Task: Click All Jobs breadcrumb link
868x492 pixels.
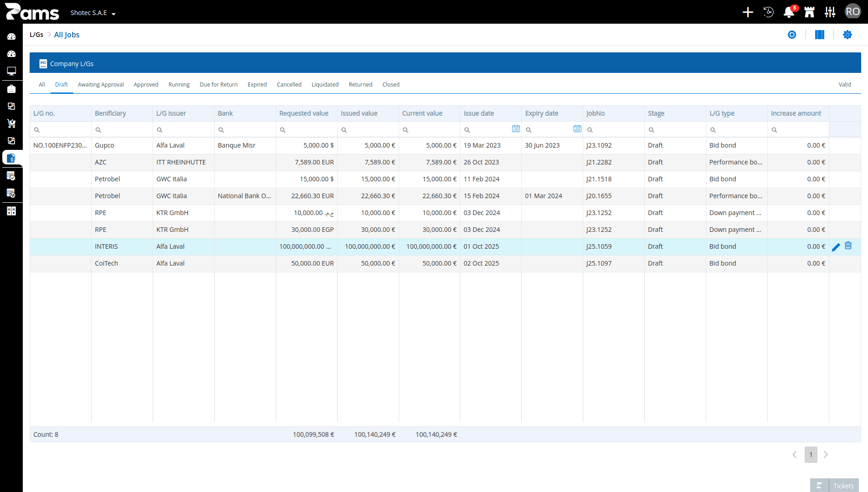Action: pos(67,35)
